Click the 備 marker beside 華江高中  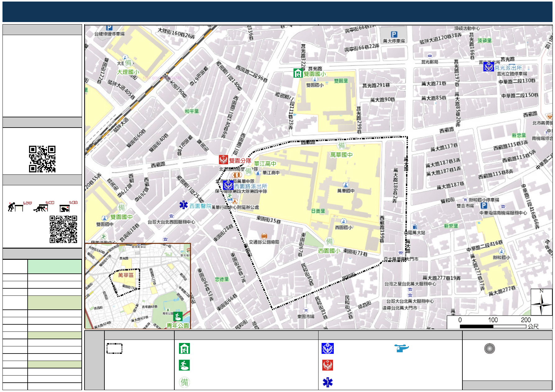click(x=249, y=171)
